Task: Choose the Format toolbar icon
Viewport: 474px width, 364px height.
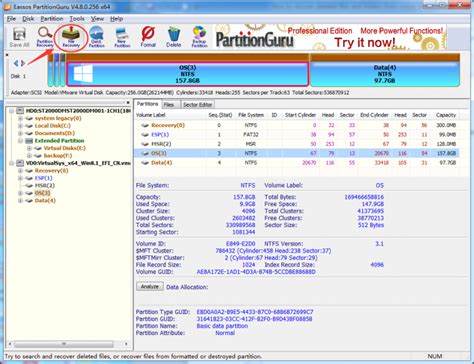Action: coord(148,37)
